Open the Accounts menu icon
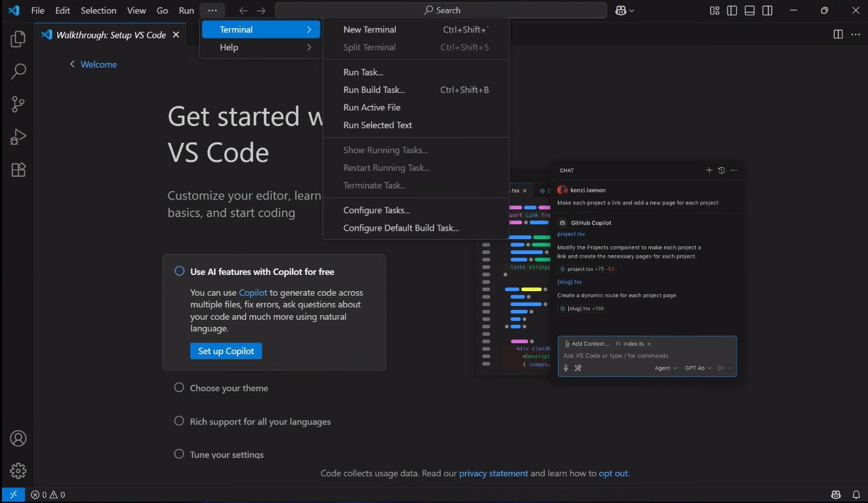The image size is (868, 503). click(x=18, y=438)
